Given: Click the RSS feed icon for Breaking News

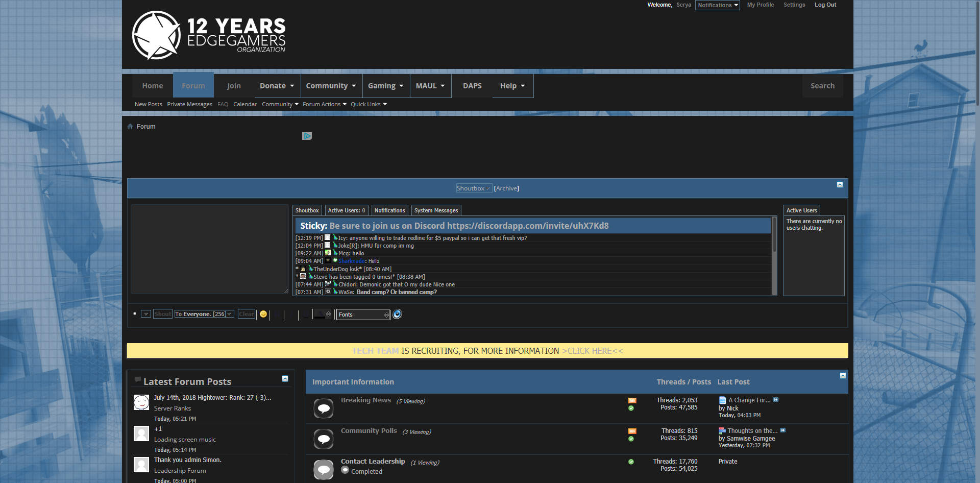Looking at the screenshot, I should coord(632,400).
